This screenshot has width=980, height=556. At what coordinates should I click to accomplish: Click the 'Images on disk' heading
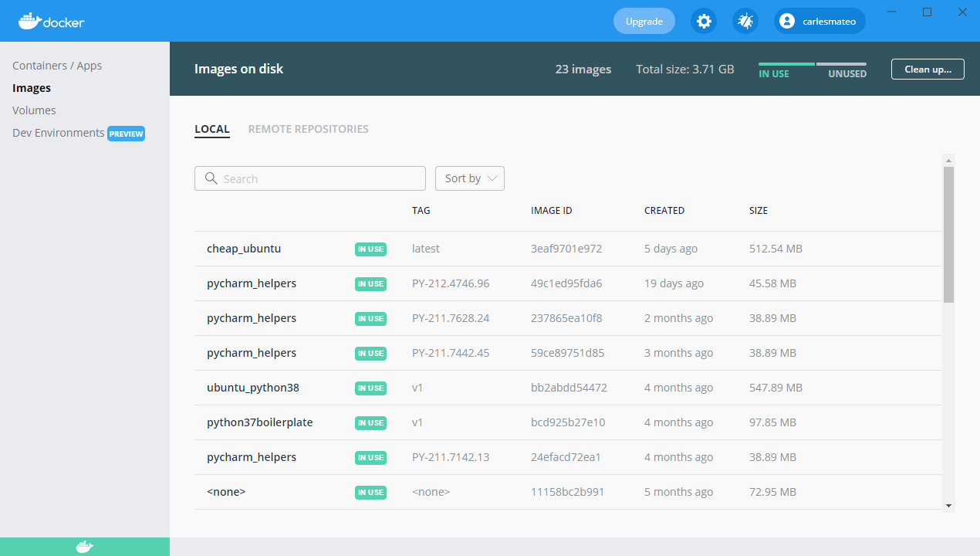238,69
